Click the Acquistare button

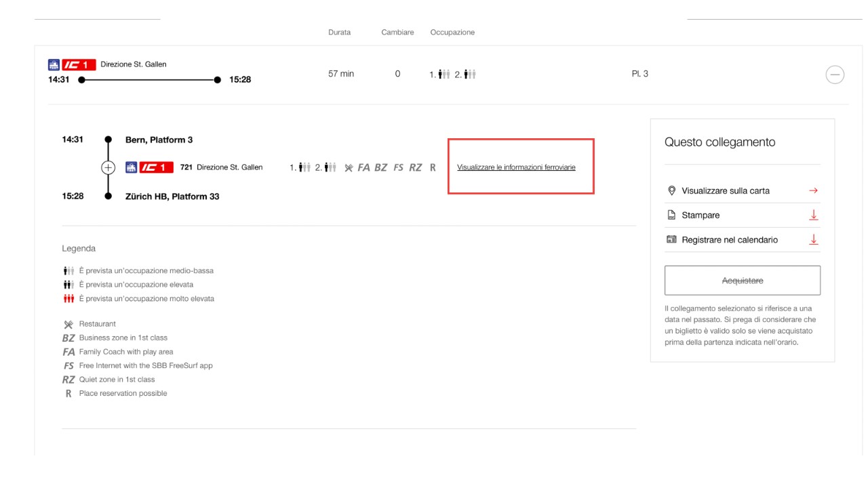pos(742,281)
